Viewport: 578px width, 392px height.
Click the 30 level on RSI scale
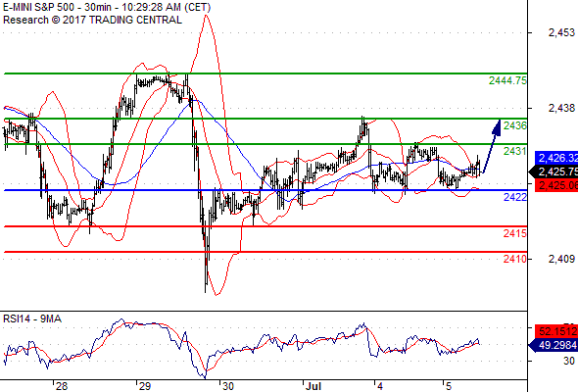(569, 361)
